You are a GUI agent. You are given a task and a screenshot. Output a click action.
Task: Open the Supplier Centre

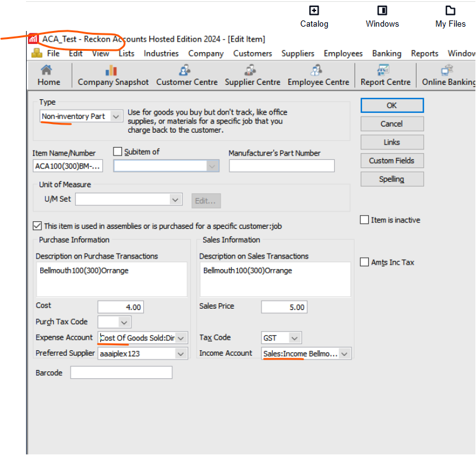(252, 76)
